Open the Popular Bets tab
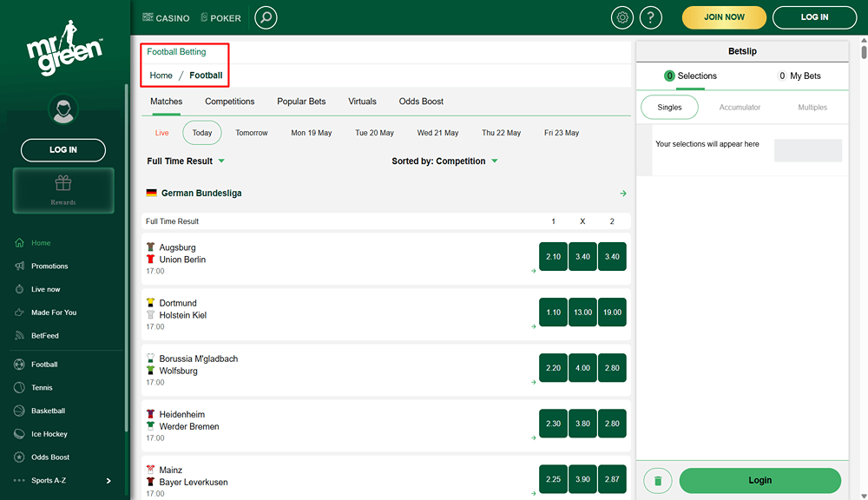Viewport: 868px width, 500px height. (x=301, y=102)
